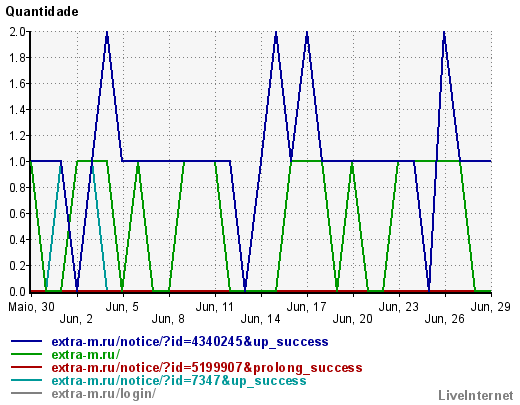Click the 1.0 y-axis value
Screen dimensions: 520x405
[17, 162]
